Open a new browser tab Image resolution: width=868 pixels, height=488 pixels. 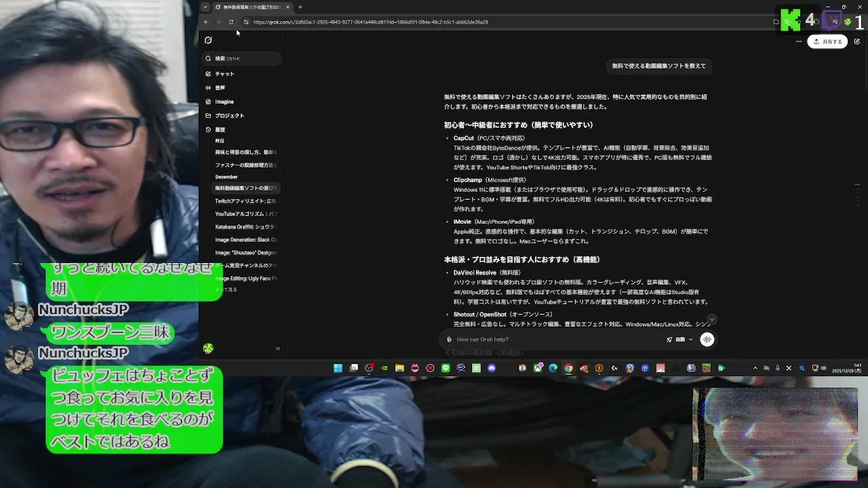point(300,7)
